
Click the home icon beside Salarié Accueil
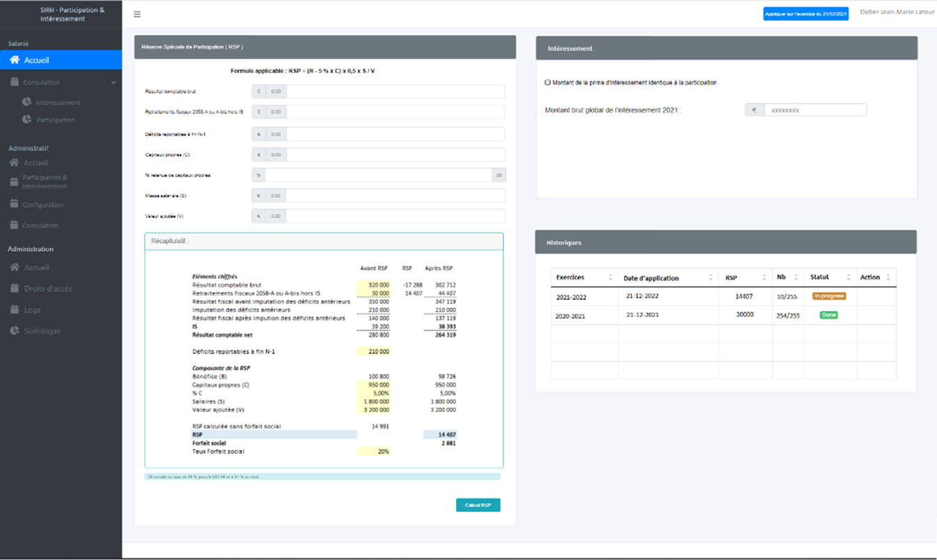click(15, 61)
